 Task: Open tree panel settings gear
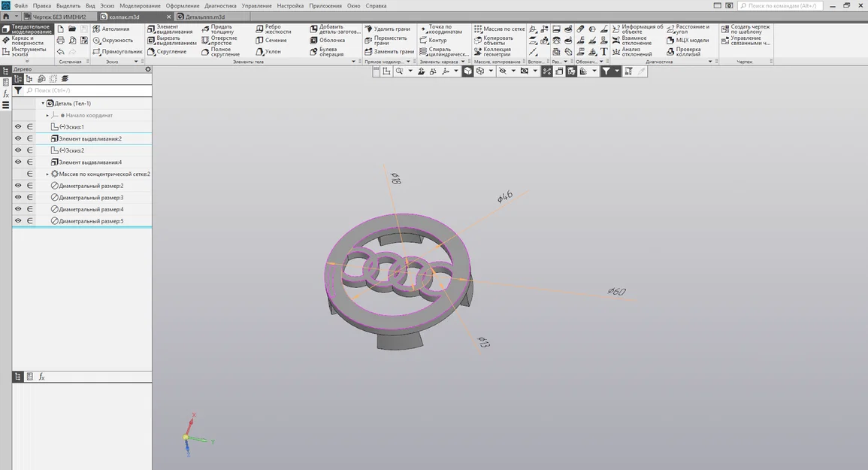148,69
